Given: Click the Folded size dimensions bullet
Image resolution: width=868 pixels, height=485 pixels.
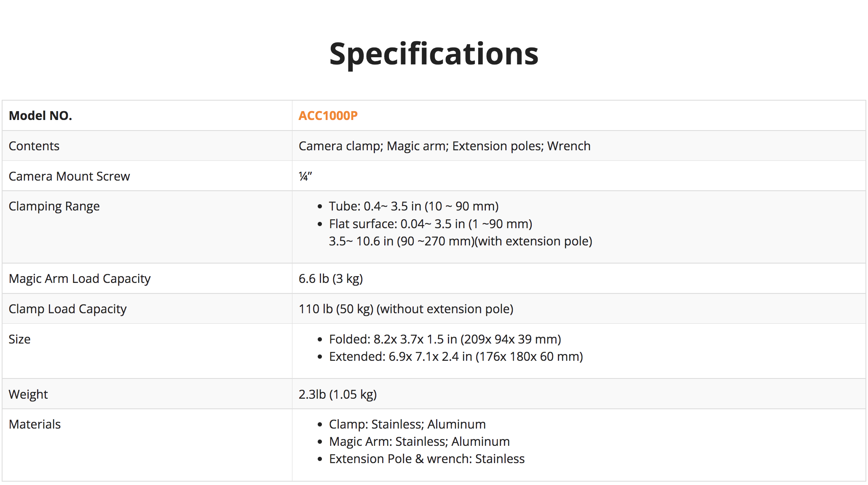Looking at the screenshot, I should point(445,339).
